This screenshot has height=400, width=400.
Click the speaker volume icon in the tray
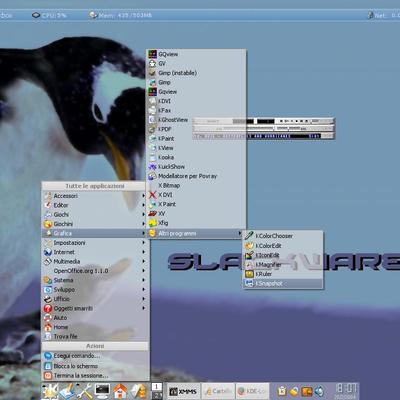(x=319, y=391)
